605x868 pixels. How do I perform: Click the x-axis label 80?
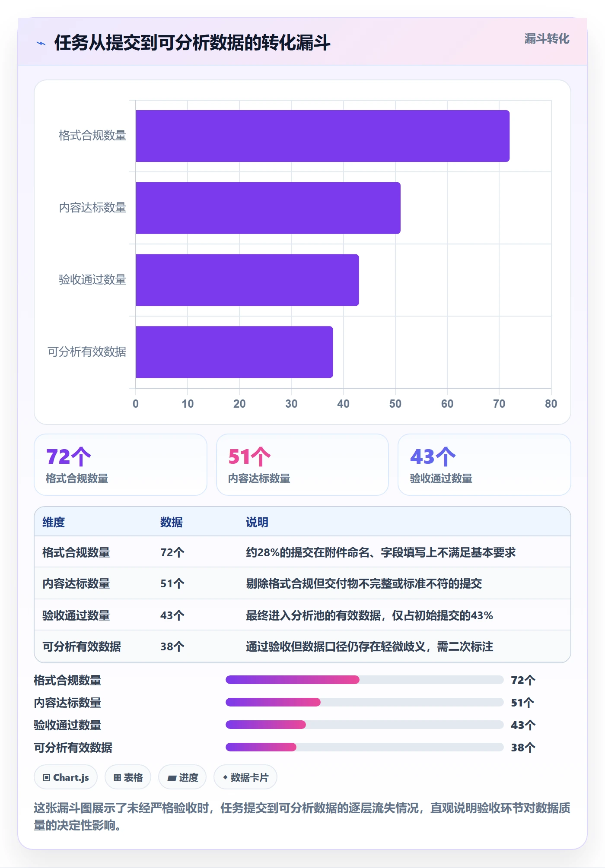tap(551, 404)
